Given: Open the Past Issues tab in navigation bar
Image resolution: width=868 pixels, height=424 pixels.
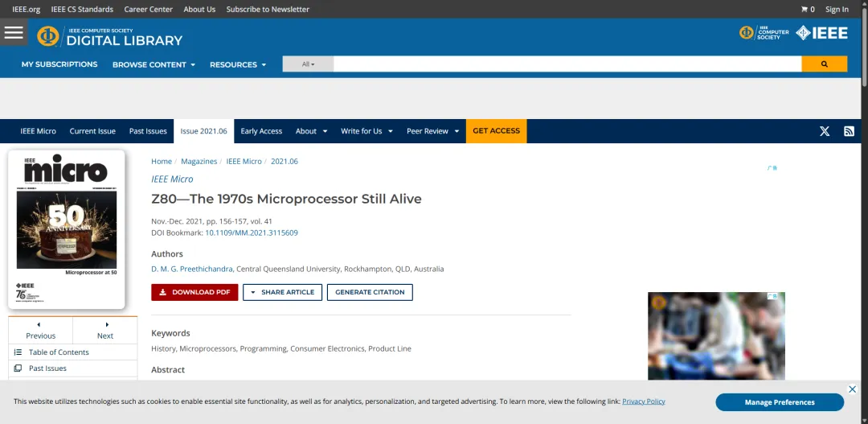Looking at the screenshot, I should point(148,131).
